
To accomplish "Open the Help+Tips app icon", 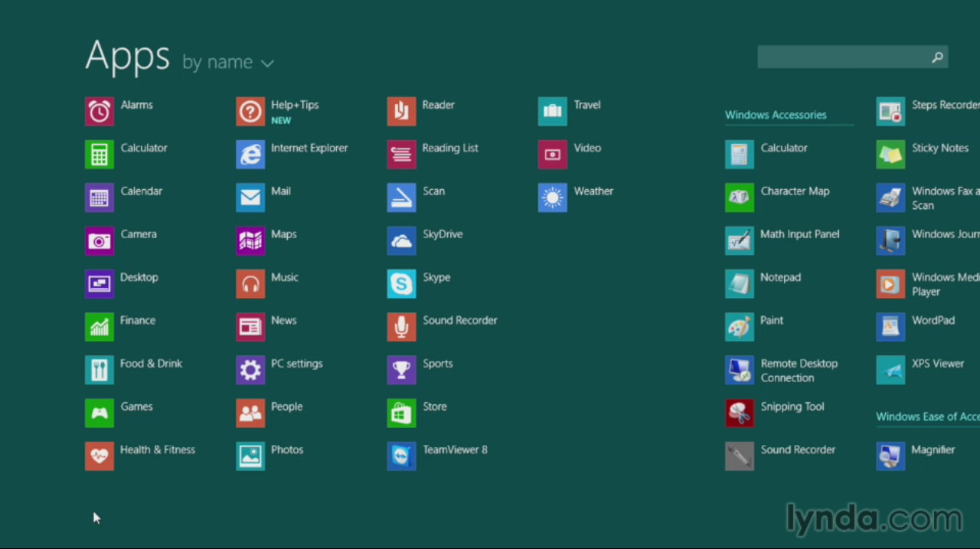I will pos(250,112).
